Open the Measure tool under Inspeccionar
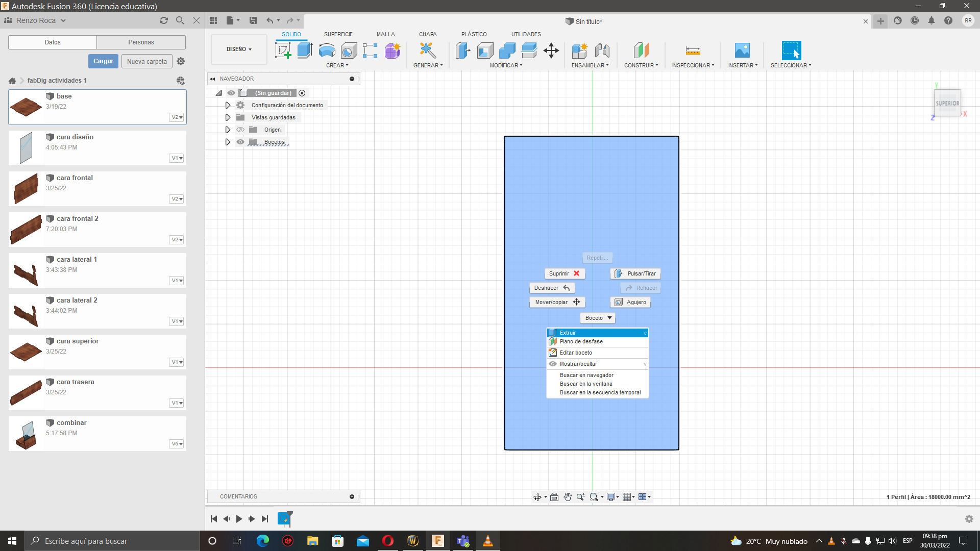The width and height of the screenshot is (980, 551). tap(693, 51)
